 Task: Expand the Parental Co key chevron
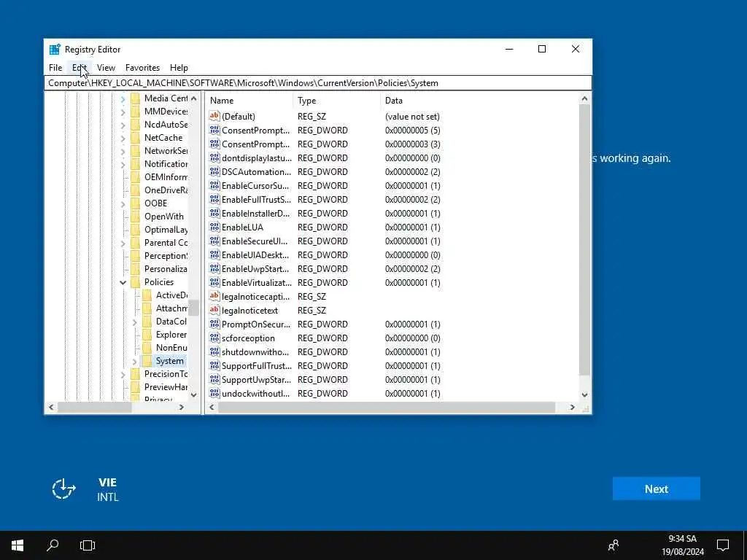123,244
